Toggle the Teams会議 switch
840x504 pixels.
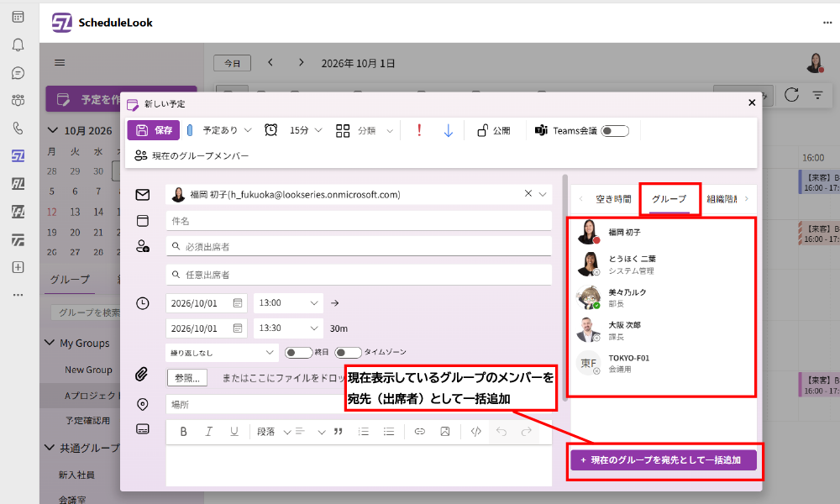(615, 131)
